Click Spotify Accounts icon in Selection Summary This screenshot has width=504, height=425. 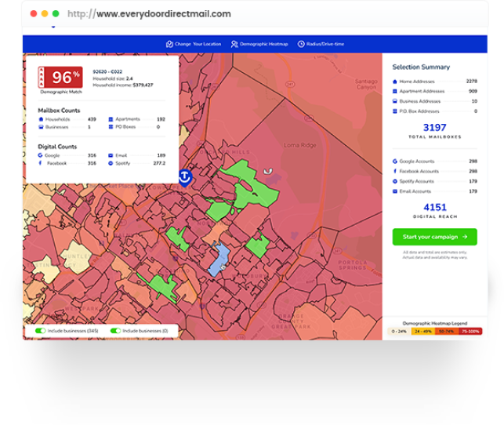coord(395,181)
